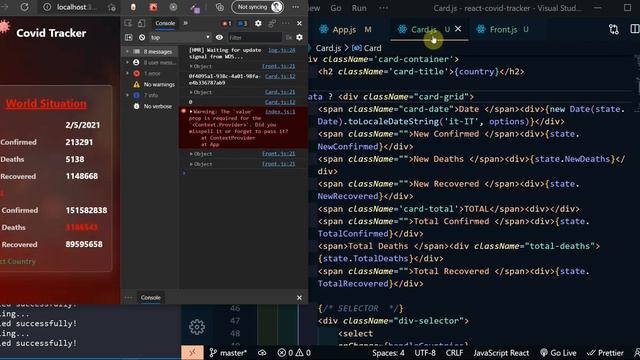Click Card.js in the breadcrumb
Viewport: 640px width, 360px height.
coord(328,48)
